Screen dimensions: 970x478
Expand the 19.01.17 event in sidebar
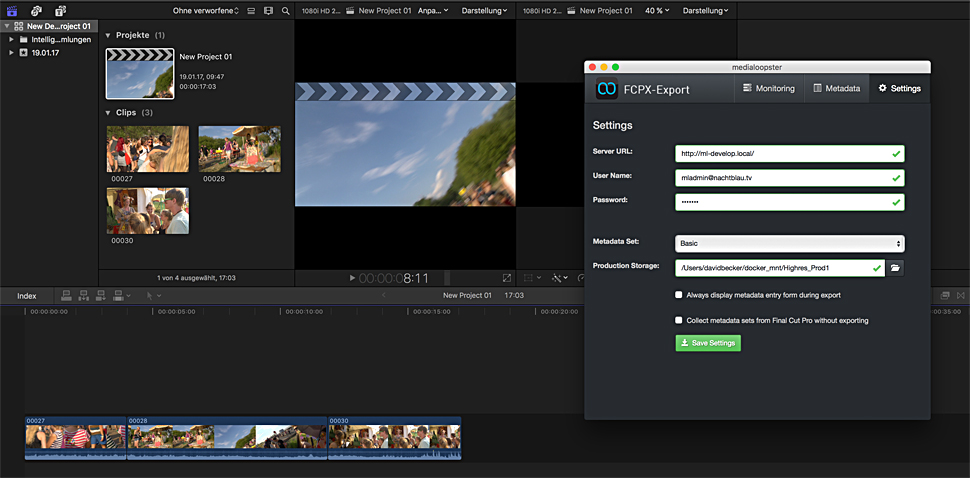point(11,52)
